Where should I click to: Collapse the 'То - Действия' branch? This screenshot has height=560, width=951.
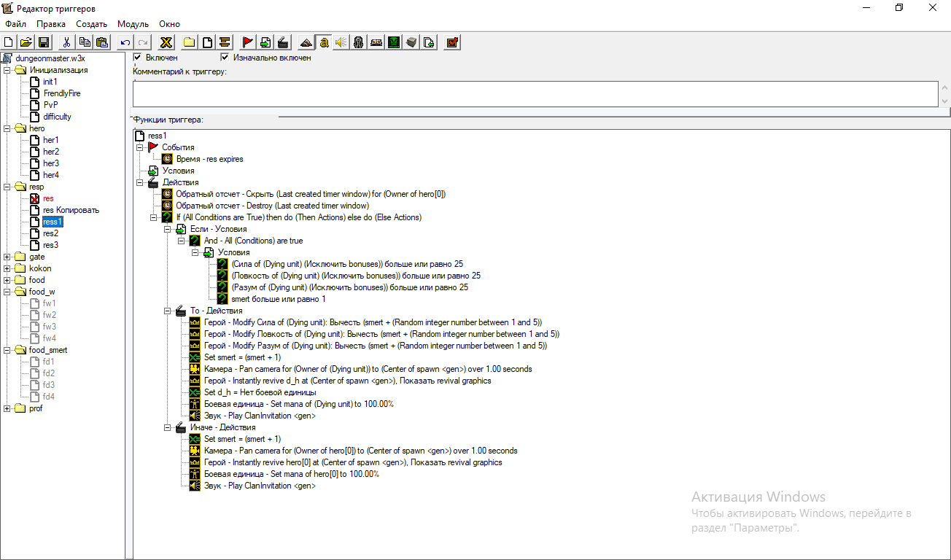168,311
